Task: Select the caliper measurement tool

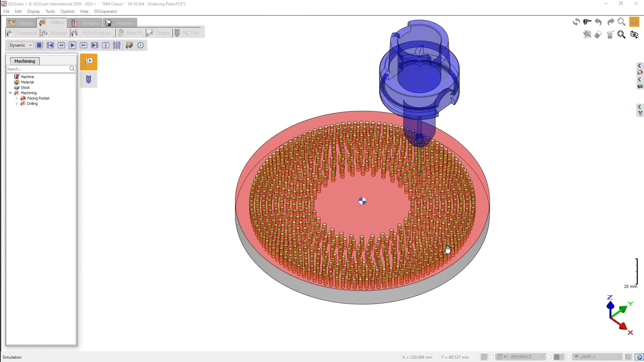Action: 587,22
